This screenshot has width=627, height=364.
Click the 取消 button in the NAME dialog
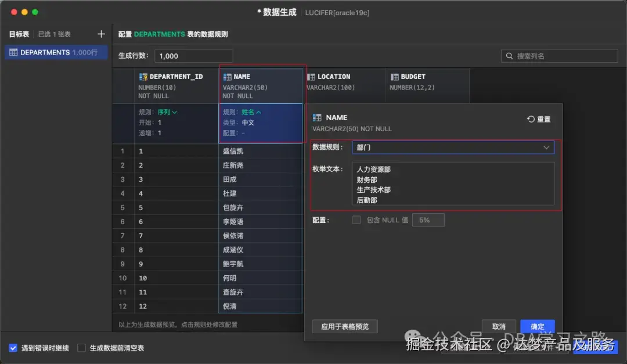point(498,326)
